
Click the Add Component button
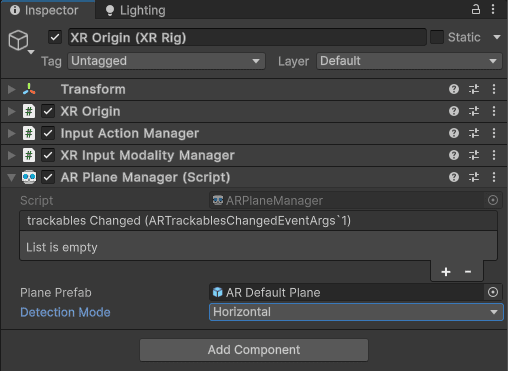[254, 350]
